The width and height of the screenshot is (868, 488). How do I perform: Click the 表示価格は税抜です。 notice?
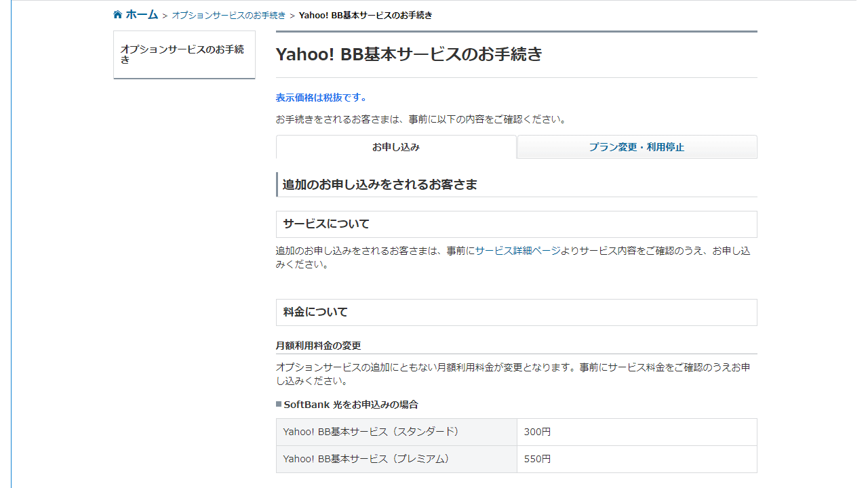(321, 98)
